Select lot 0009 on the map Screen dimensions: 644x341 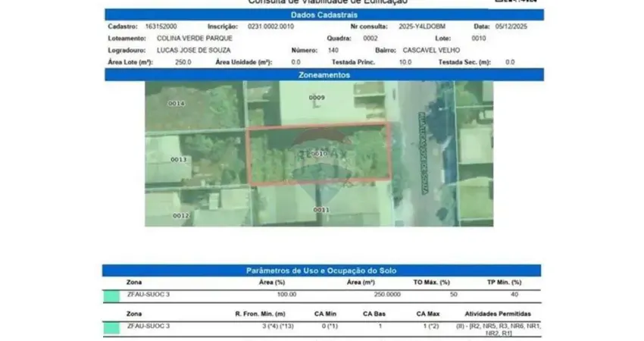[x=317, y=98]
